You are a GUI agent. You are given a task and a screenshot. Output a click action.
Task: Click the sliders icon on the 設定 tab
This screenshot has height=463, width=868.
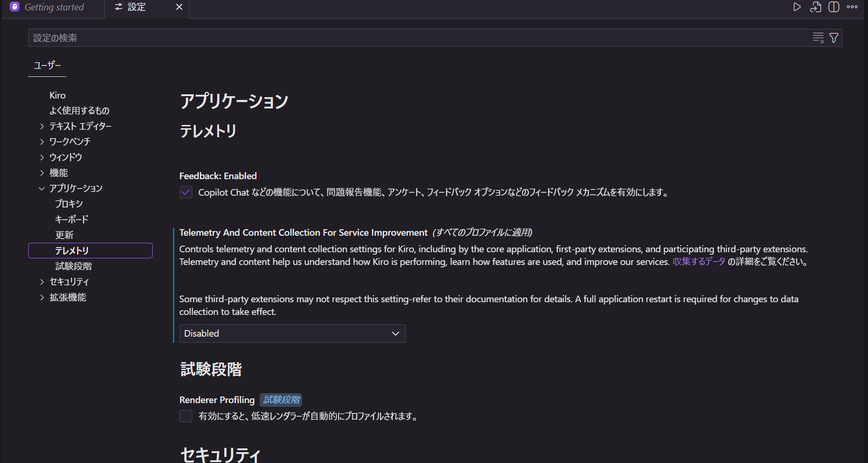coord(118,7)
